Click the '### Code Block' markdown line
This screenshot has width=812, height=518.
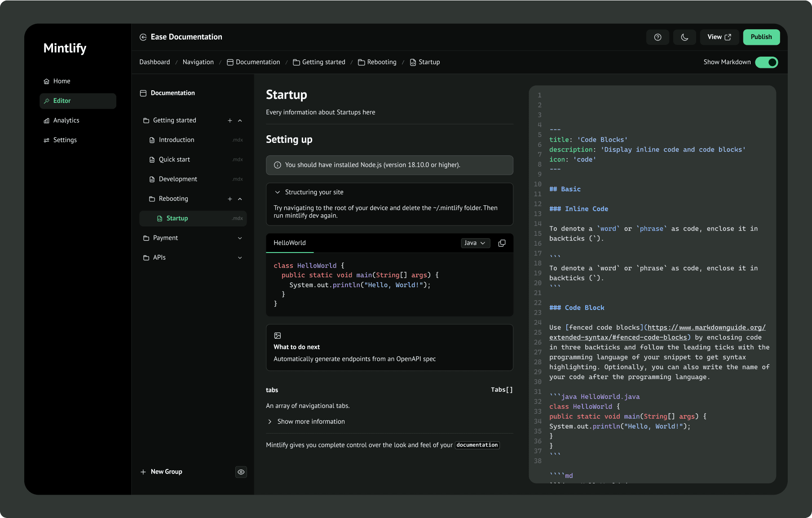coord(577,308)
